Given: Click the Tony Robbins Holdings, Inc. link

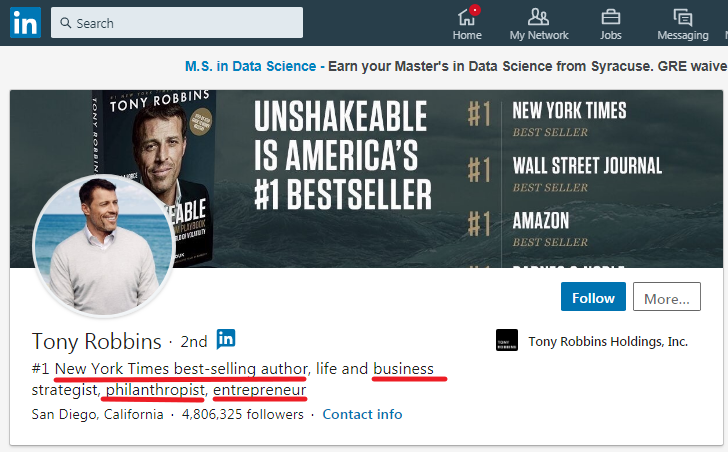Looking at the screenshot, I should 608,341.
